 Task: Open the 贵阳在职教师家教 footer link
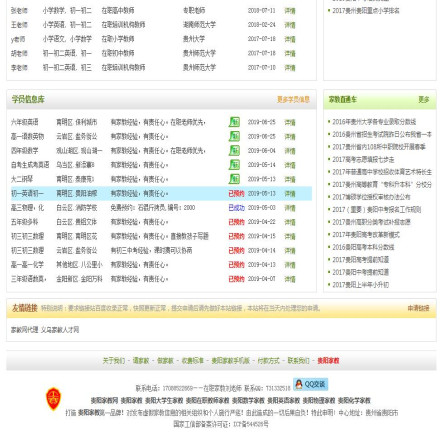pos(207,400)
